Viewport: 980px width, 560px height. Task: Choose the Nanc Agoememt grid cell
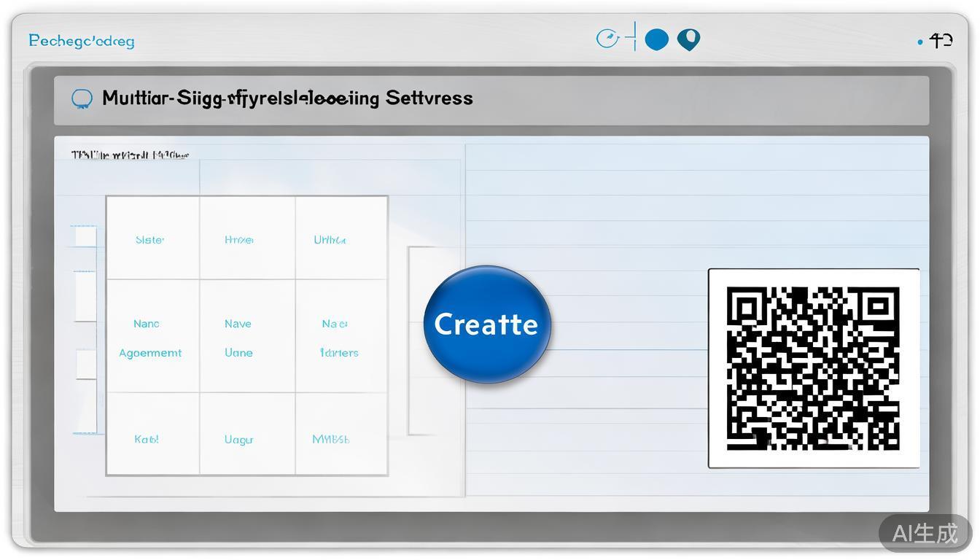(x=150, y=338)
